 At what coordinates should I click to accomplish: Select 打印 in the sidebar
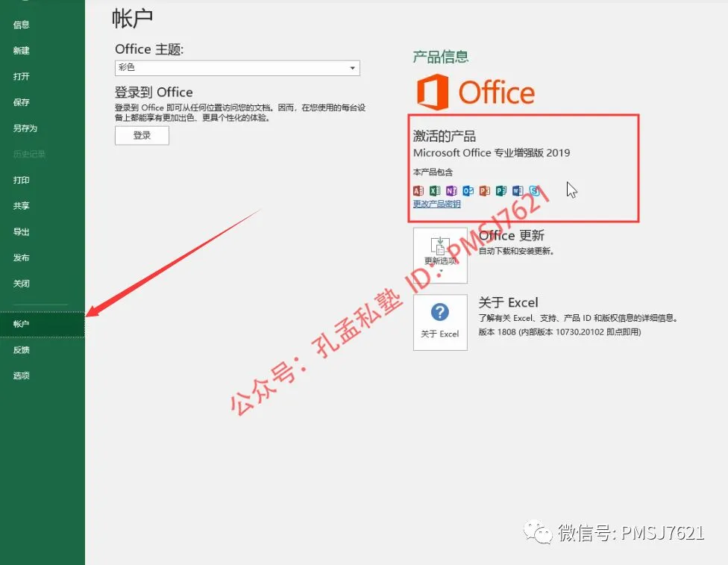point(22,180)
